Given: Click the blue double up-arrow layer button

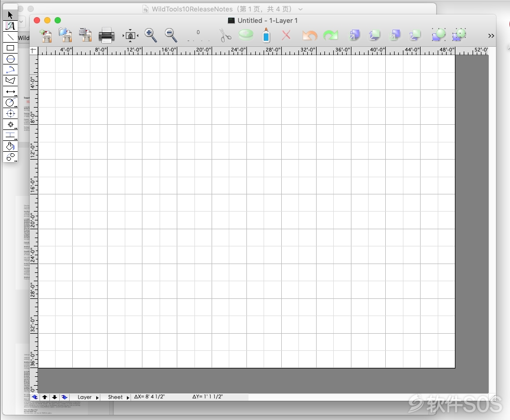Looking at the screenshot, I should [35, 397].
